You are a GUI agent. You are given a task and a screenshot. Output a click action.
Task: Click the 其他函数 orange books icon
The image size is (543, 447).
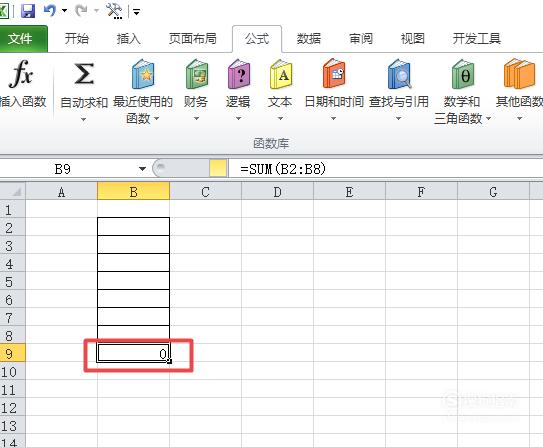pyautogui.click(x=519, y=74)
